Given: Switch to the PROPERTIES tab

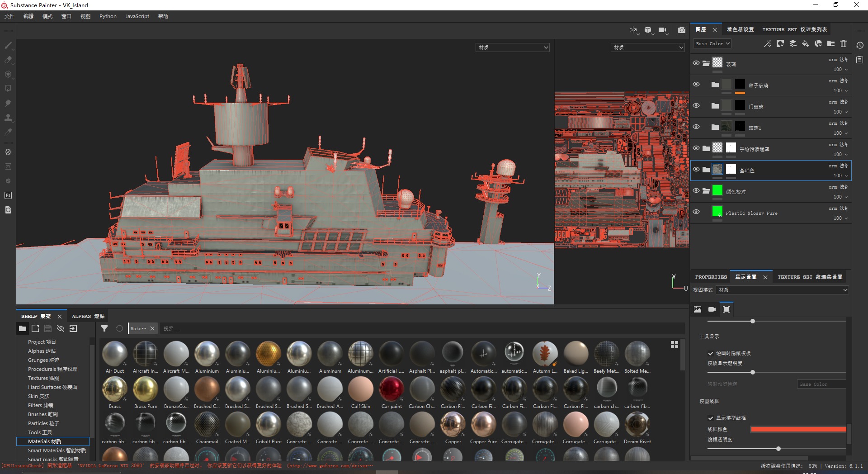Looking at the screenshot, I should [x=711, y=277].
